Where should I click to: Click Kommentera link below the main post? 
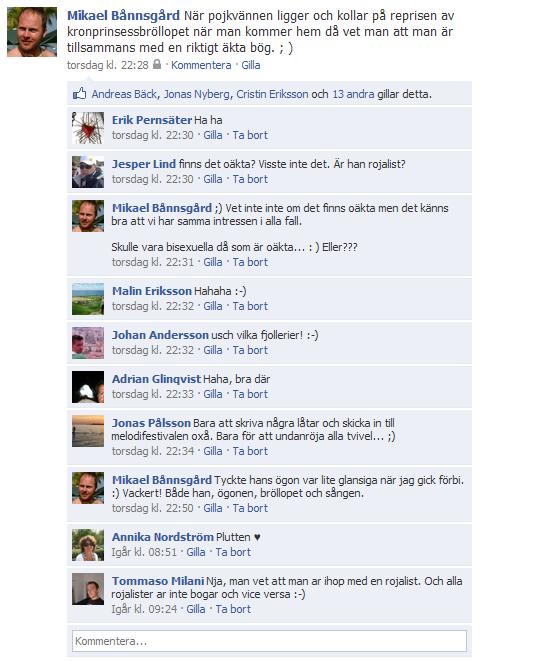(201, 65)
